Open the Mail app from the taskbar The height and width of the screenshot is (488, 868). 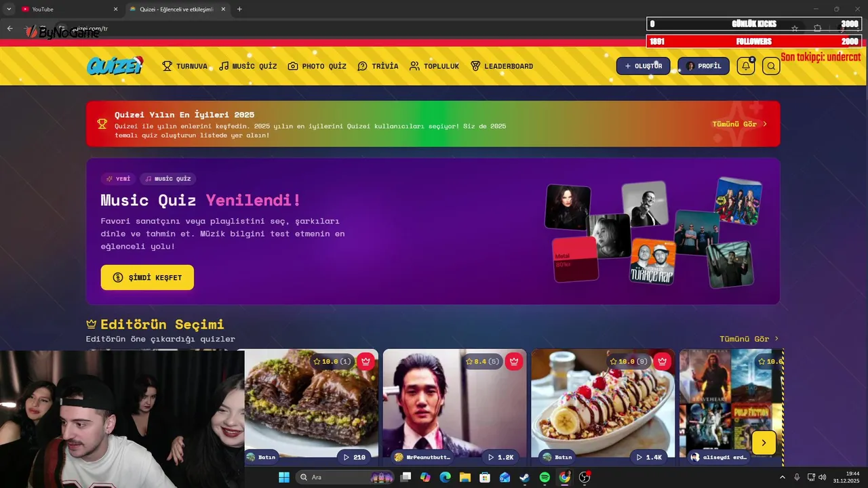[x=505, y=477]
